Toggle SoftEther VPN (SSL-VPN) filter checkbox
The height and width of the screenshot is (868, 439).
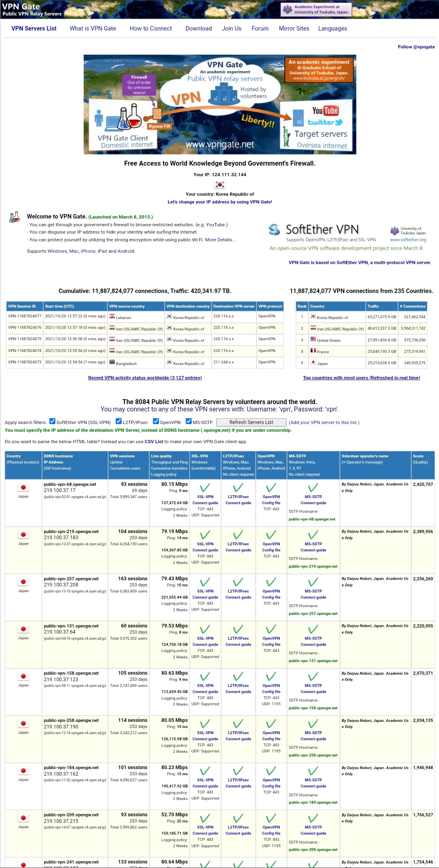pos(52,421)
